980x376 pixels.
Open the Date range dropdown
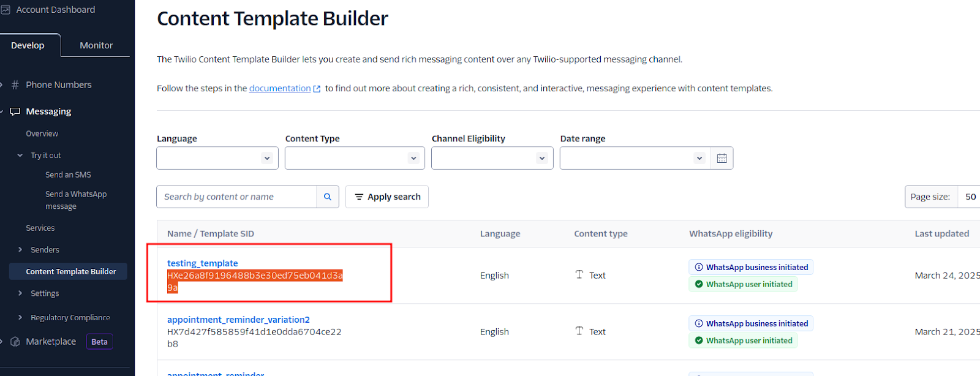pyautogui.click(x=635, y=158)
